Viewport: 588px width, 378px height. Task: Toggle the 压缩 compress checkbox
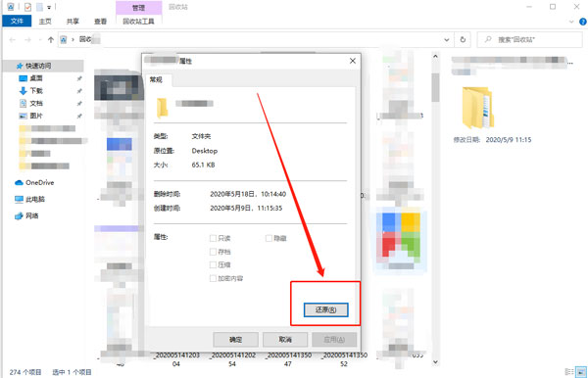(213, 264)
